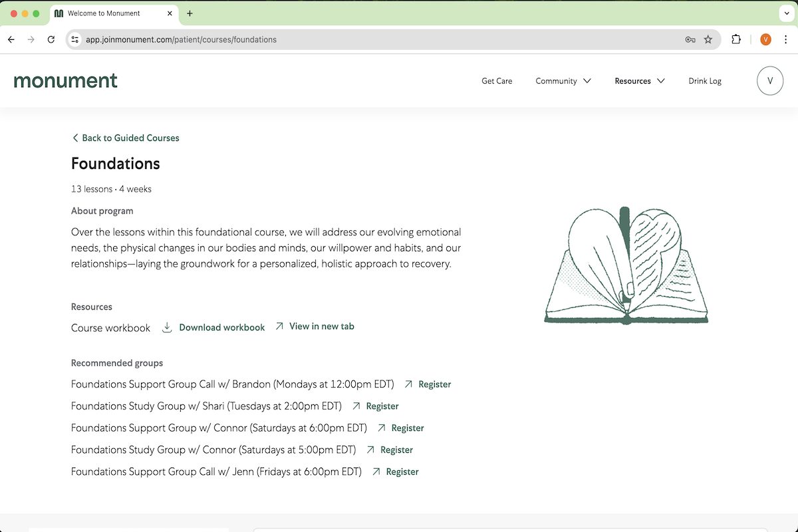Click the open book heart illustration

pyautogui.click(x=626, y=265)
